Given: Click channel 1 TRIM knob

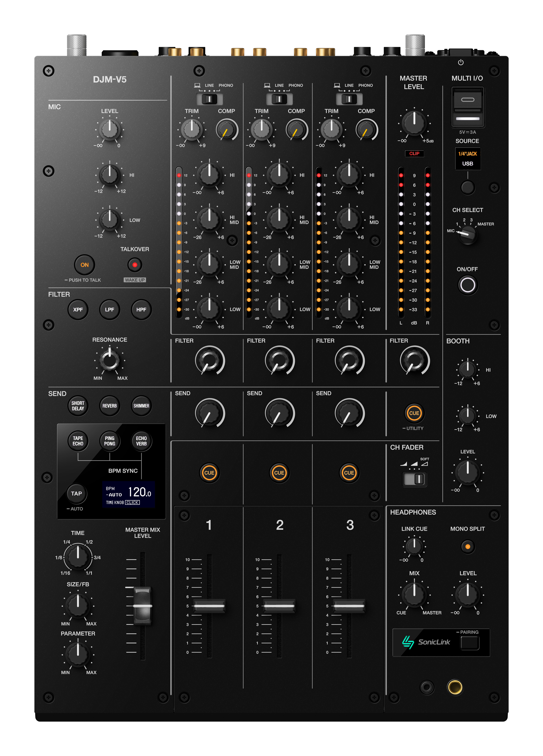Looking at the screenshot, I should point(192,129).
